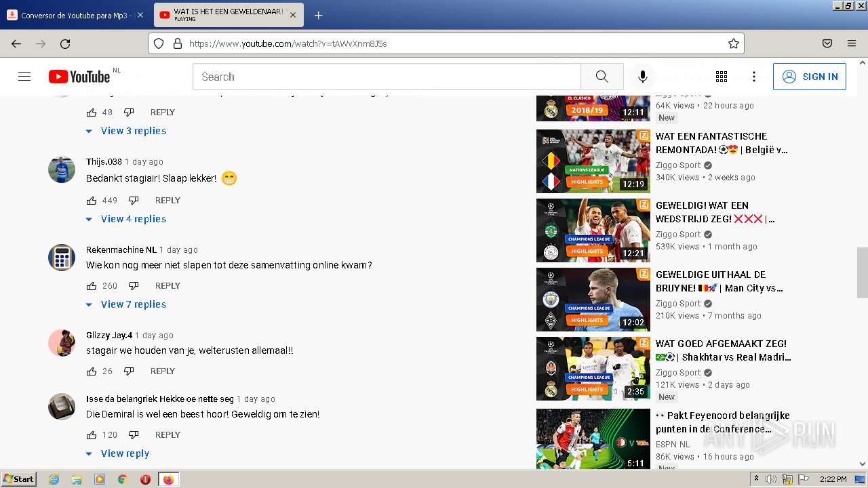Click the SIGN IN button

810,77
